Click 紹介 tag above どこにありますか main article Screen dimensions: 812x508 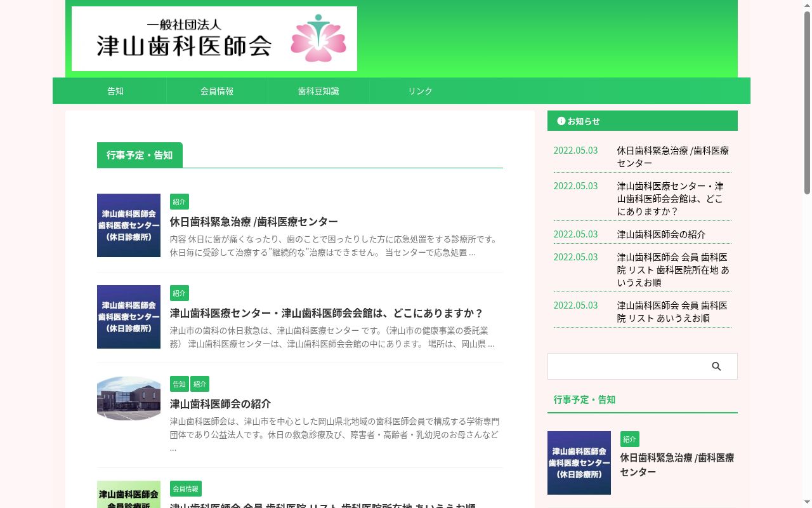point(180,293)
